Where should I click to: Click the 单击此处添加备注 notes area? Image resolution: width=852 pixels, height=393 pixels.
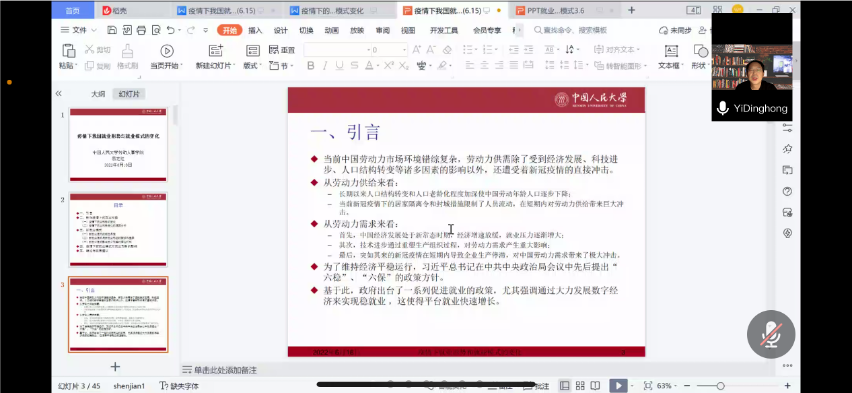pos(225,370)
